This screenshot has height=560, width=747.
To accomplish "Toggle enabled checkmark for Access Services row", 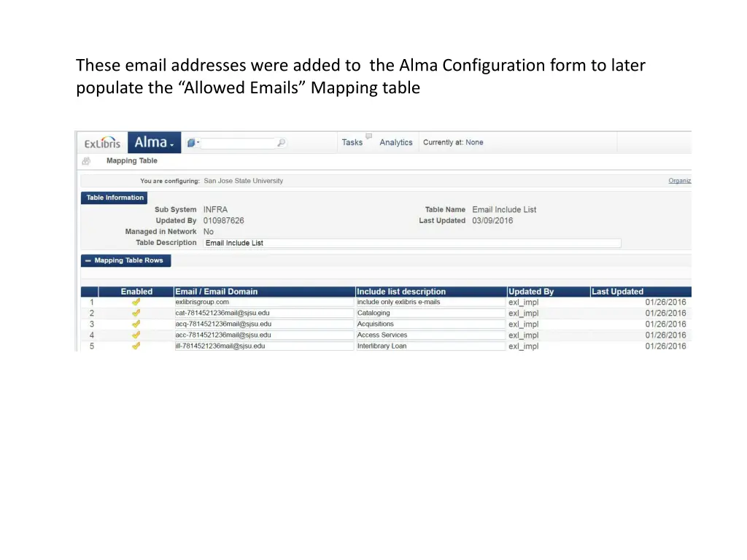I will 136,335.
